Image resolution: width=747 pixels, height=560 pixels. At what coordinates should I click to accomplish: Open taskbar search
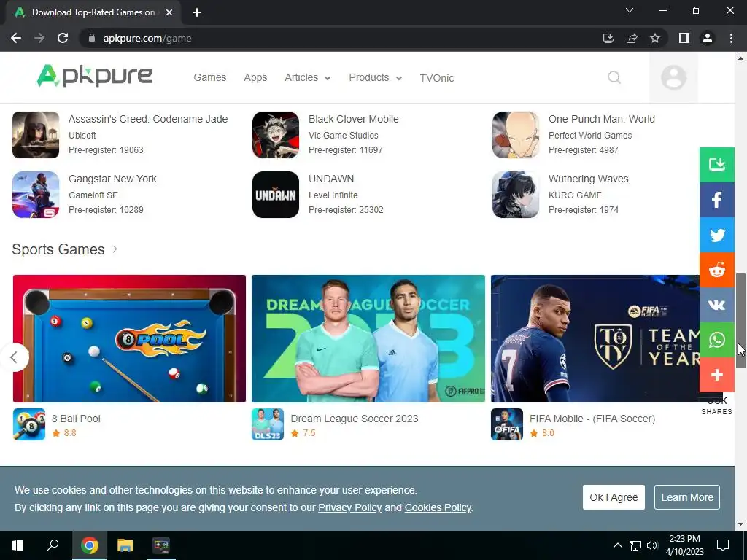tap(53, 545)
